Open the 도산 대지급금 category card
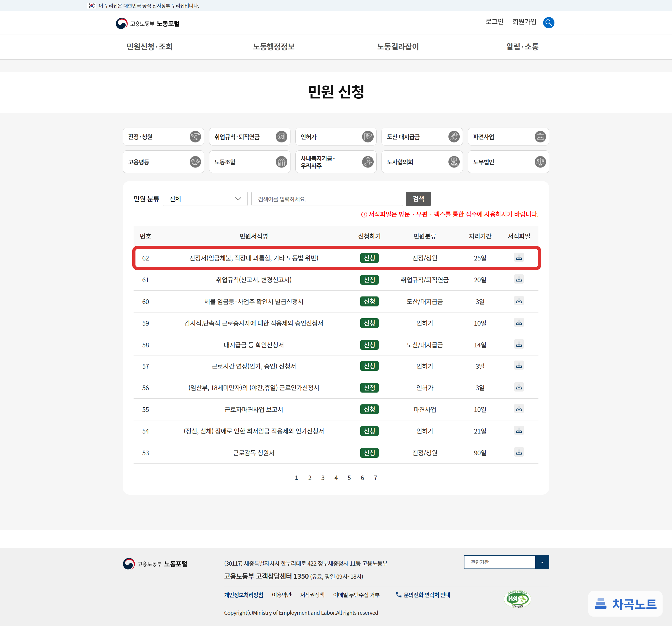The width and height of the screenshot is (672, 626). [x=422, y=137]
